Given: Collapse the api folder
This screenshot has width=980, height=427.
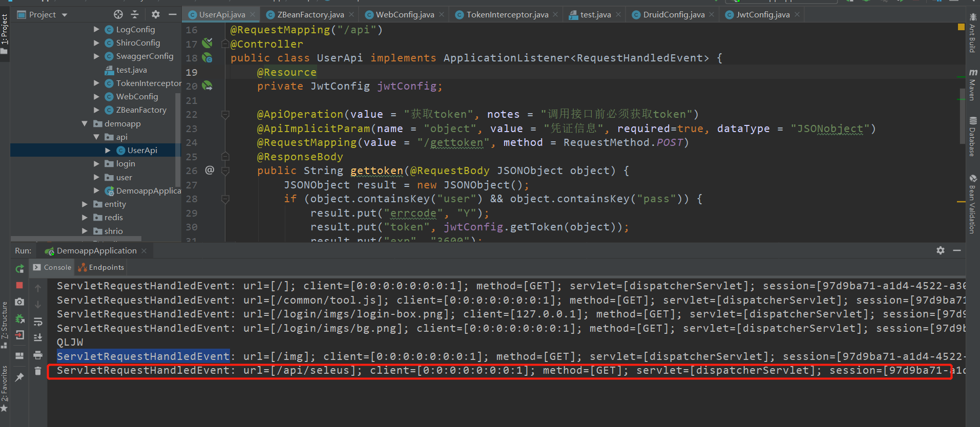Looking at the screenshot, I should coord(96,137).
